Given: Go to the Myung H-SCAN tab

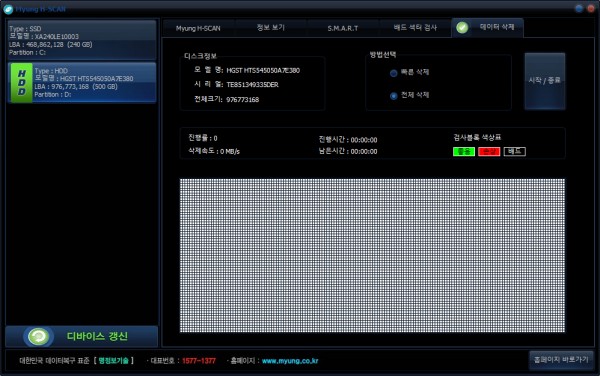Looking at the screenshot, I should 198,28.
